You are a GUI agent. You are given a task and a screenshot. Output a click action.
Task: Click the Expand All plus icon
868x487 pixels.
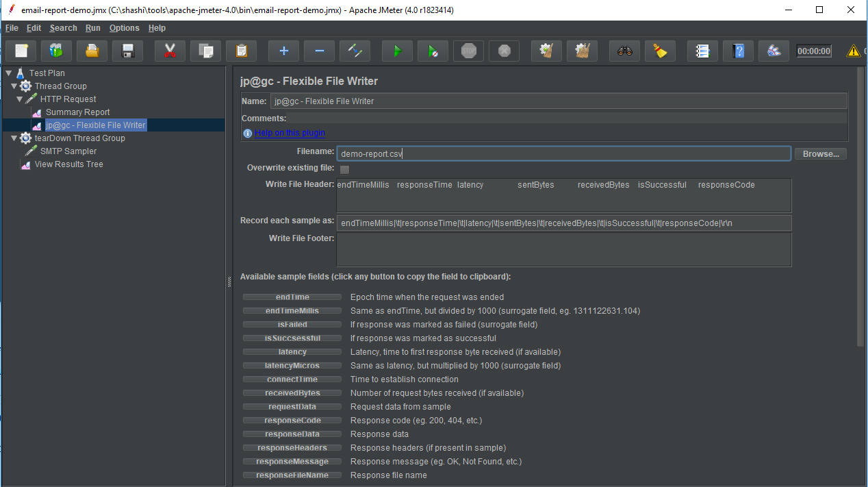point(283,51)
